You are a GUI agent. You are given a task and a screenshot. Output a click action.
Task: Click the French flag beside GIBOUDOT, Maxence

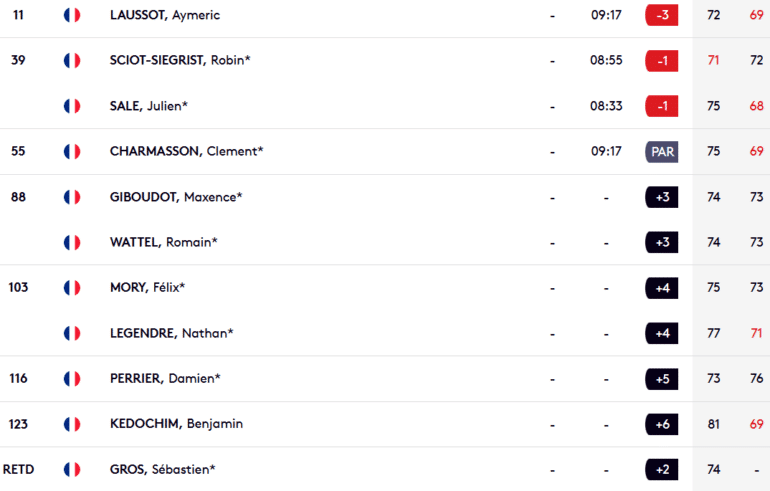(x=72, y=197)
